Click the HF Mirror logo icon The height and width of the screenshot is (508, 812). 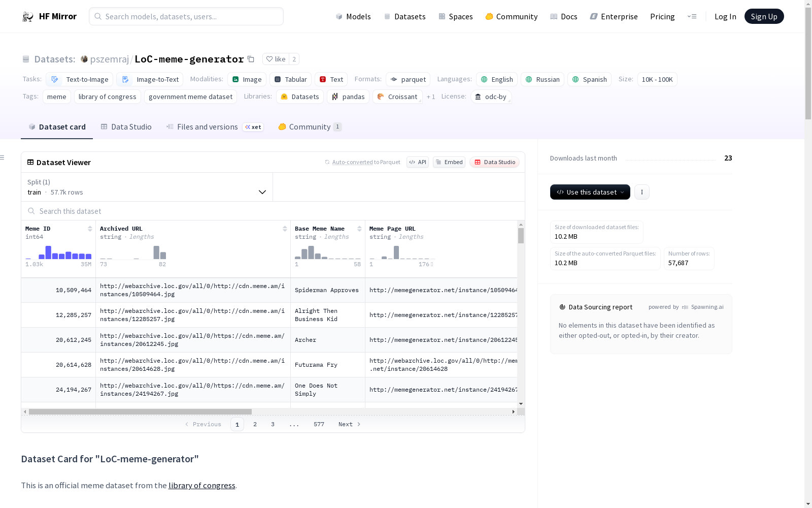point(28,17)
